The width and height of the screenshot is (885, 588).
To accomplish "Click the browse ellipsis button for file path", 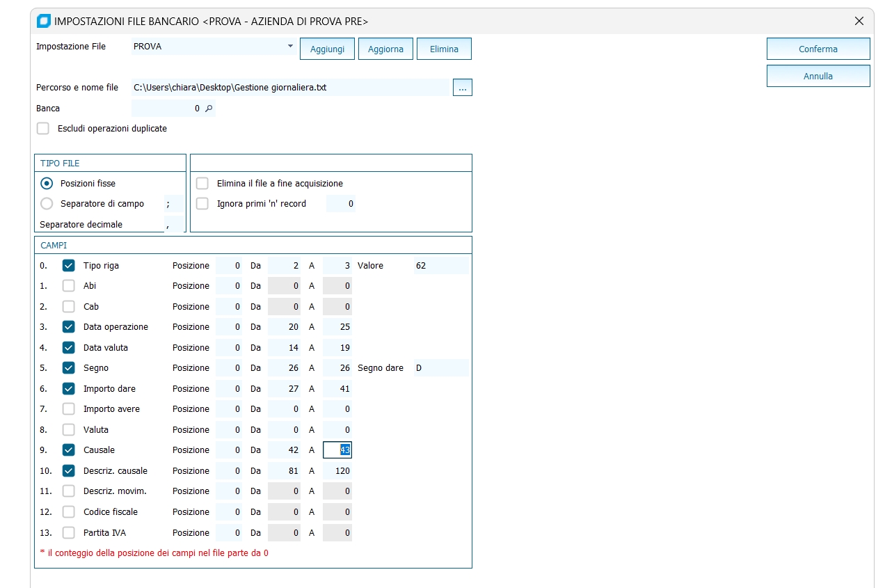I will [x=462, y=88].
